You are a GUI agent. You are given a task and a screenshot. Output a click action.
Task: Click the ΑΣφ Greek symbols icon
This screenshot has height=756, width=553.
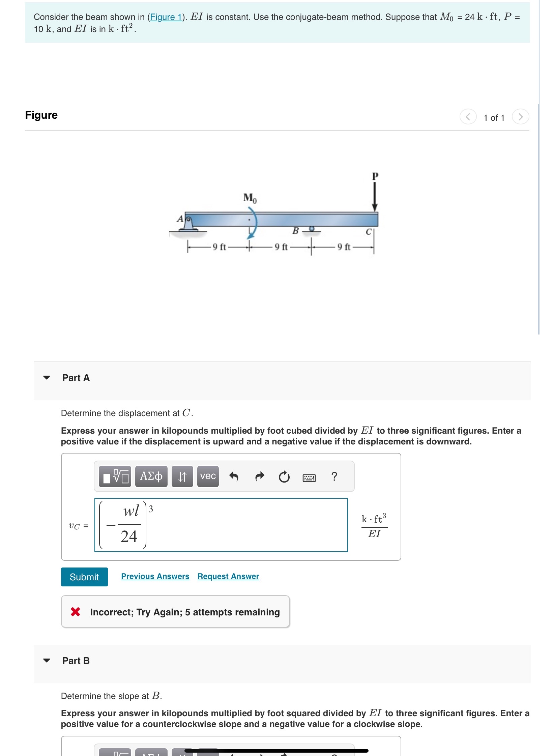[151, 477]
